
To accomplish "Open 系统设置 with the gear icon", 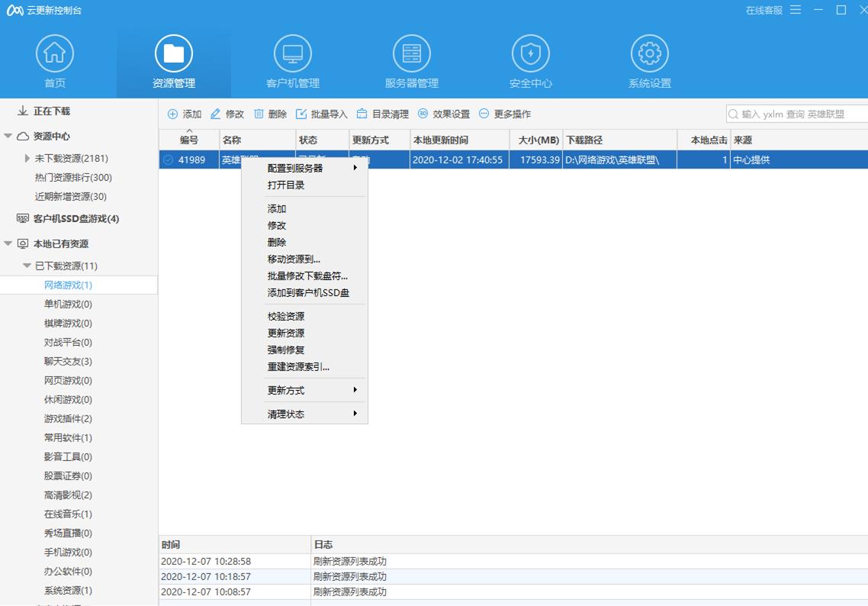I will pos(648,53).
